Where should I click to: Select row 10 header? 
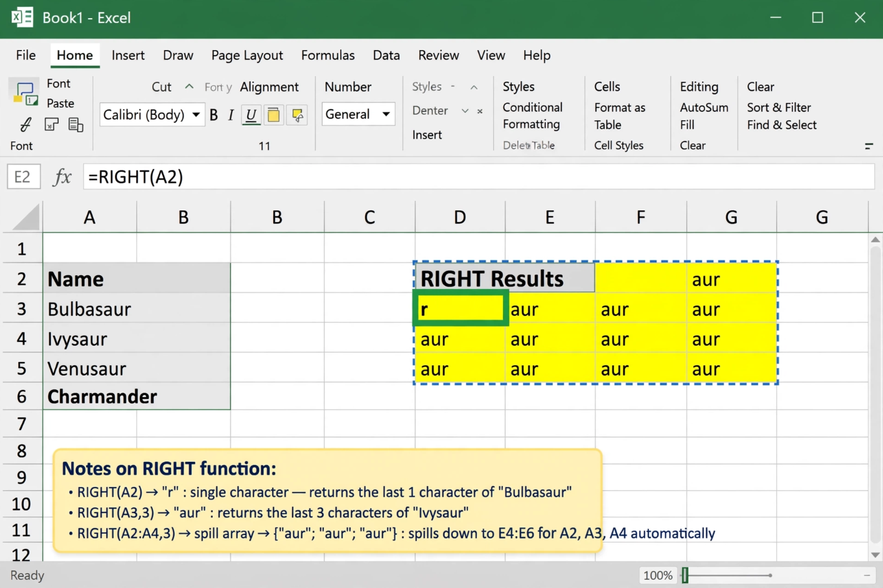click(x=22, y=504)
